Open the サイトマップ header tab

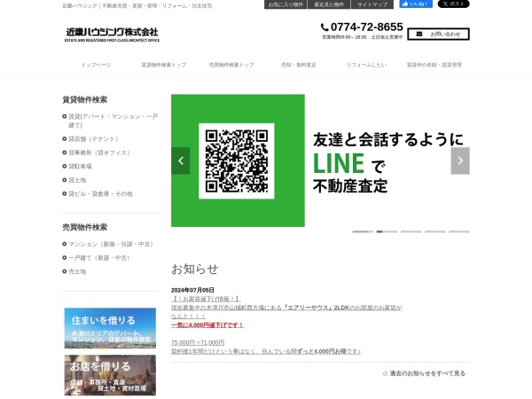pos(372,4)
